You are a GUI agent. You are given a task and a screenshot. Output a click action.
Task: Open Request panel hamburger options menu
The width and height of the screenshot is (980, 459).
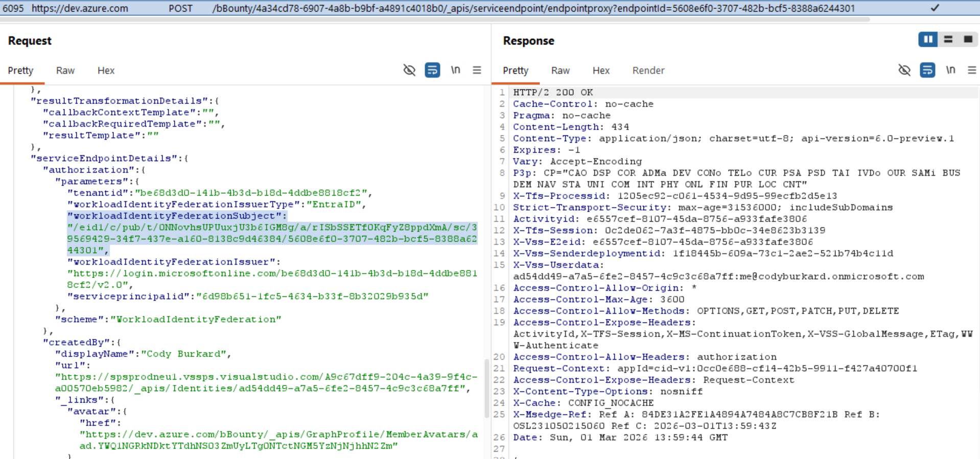477,70
